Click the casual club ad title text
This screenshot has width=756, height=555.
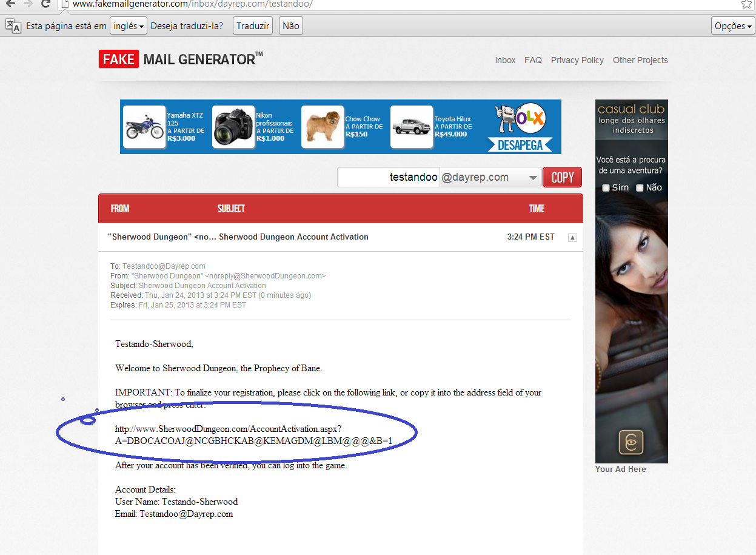[631, 110]
